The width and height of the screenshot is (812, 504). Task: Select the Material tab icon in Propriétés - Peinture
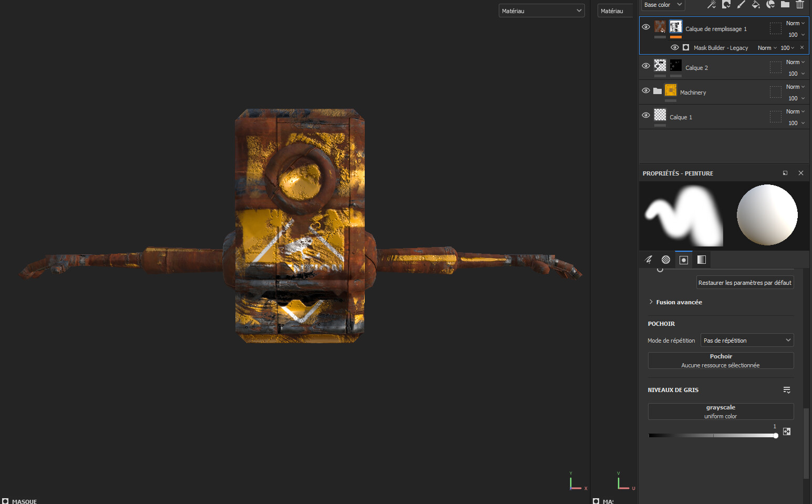pos(665,259)
